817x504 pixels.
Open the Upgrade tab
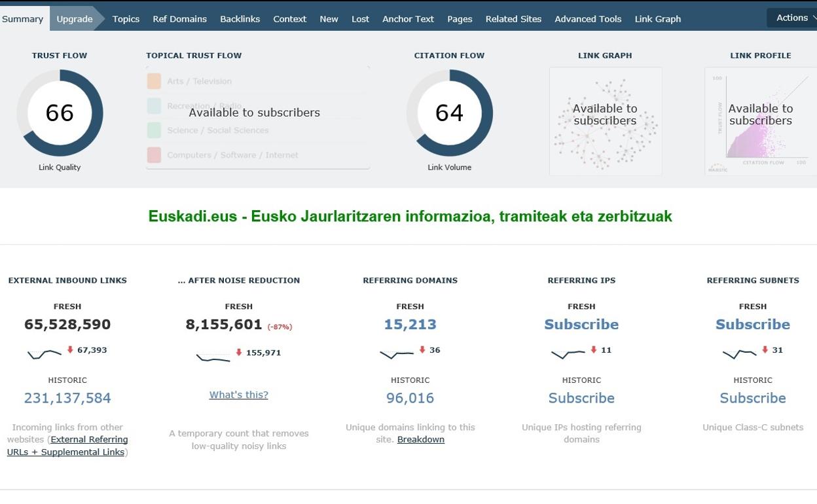pos(75,19)
